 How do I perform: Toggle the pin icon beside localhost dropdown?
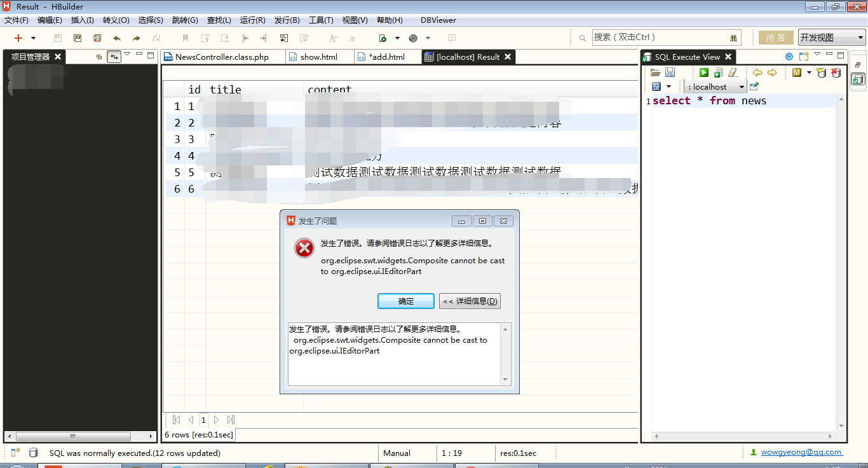click(x=754, y=86)
